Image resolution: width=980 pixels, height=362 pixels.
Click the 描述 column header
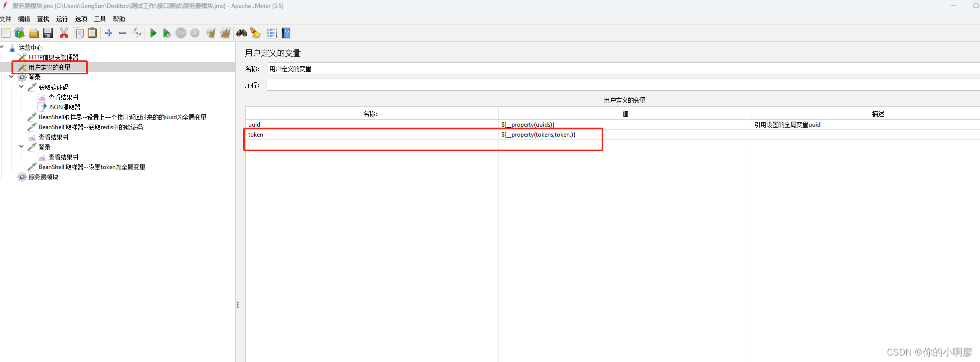[866, 114]
